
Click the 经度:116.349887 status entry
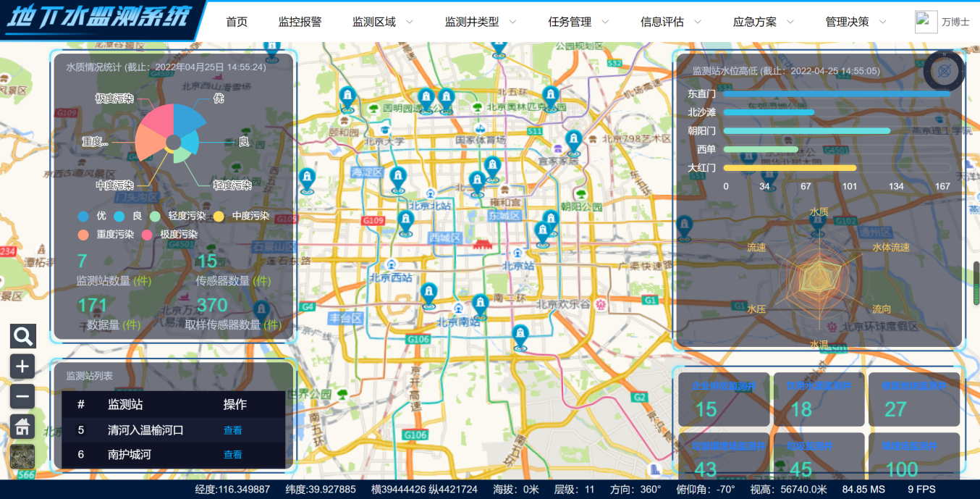pos(232,490)
